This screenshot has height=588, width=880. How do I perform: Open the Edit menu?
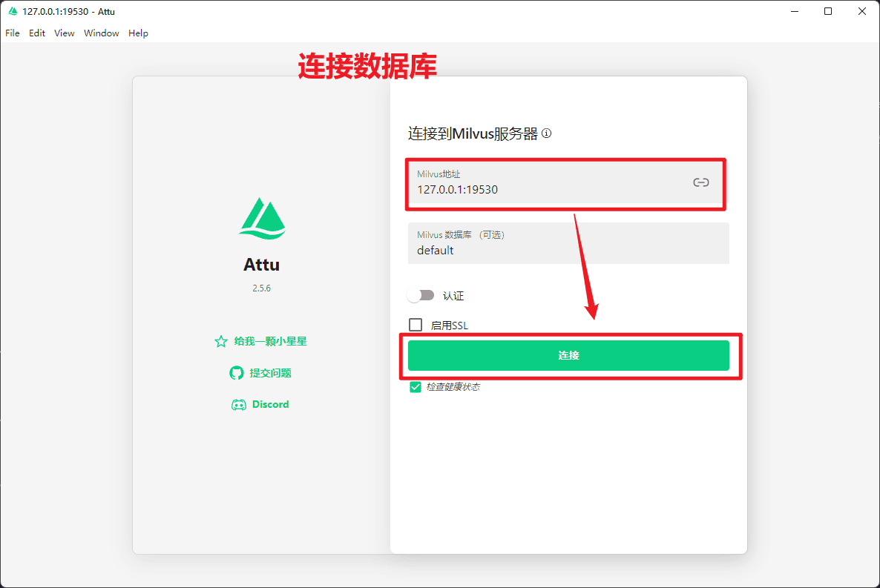(x=37, y=33)
